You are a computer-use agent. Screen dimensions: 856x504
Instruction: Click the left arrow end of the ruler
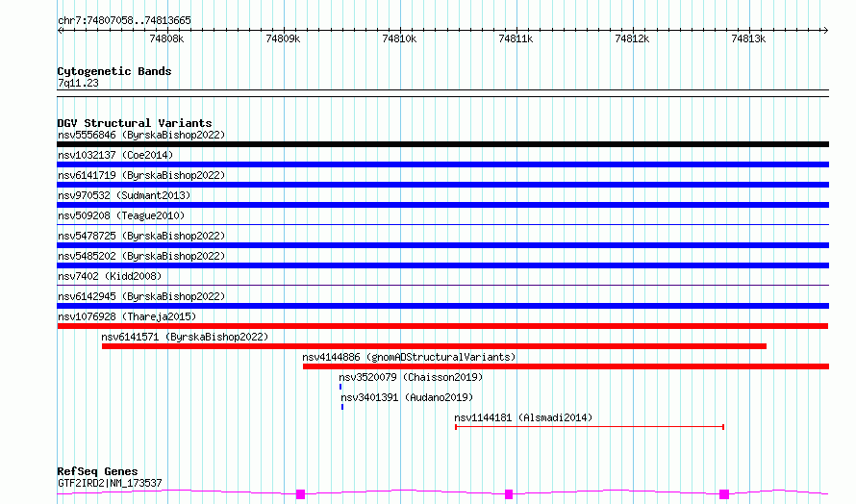click(x=60, y=31)
